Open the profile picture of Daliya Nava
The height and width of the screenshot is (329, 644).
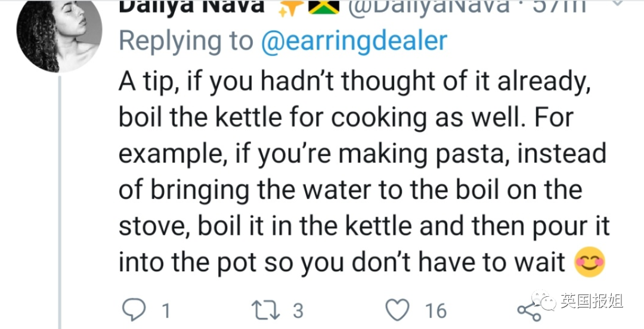pyautogui.click(x=59, y=37)
